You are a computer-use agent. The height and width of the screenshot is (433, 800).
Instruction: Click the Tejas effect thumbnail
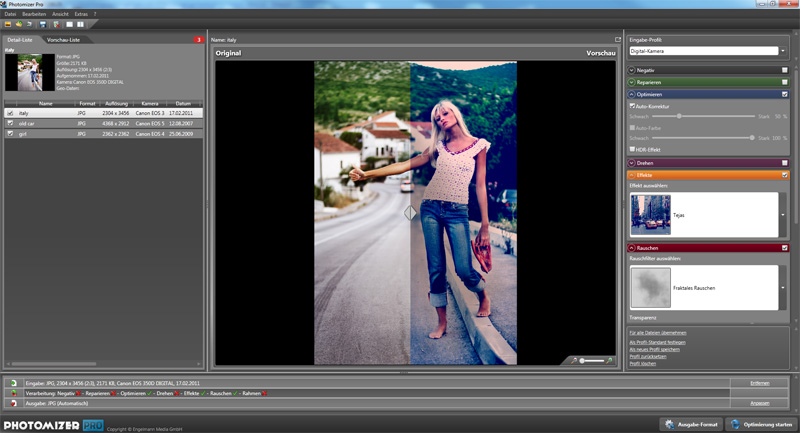(x=651, y=215)
